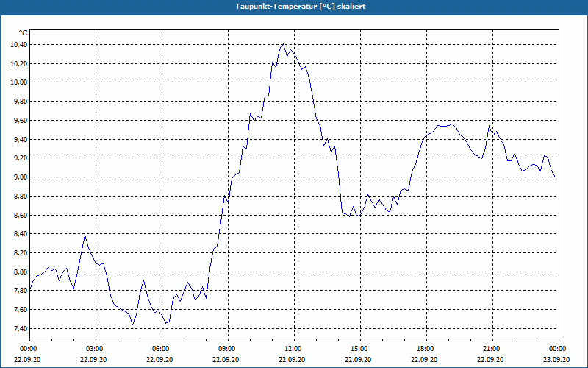Click the 09:00 time axis label
The height and width of the screenshot is (368, 588).
228,349
